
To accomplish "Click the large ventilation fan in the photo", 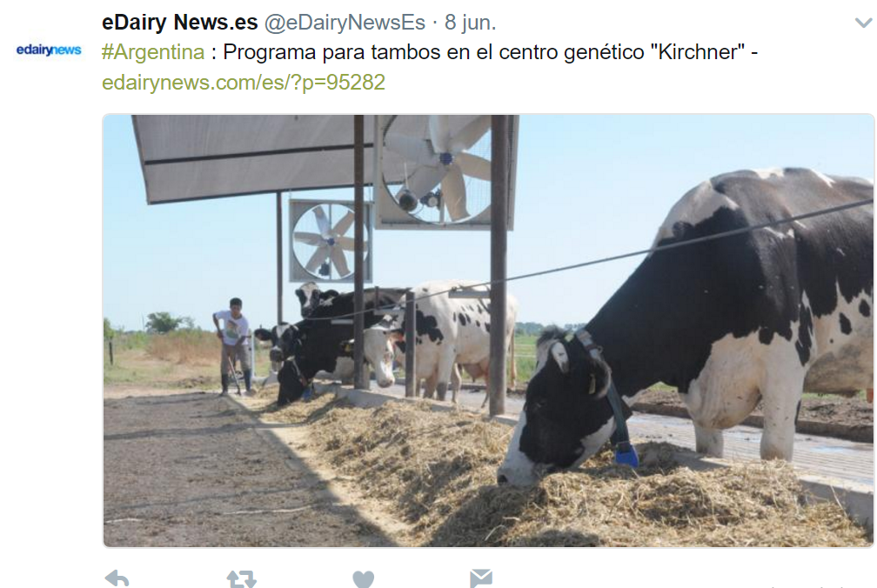I will click(x=436, y=170).
